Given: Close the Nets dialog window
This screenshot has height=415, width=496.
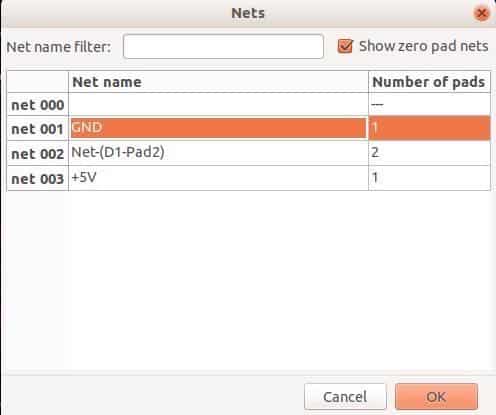Looking at the screenshot, I should pyautogui.click(x=481, y=14).
